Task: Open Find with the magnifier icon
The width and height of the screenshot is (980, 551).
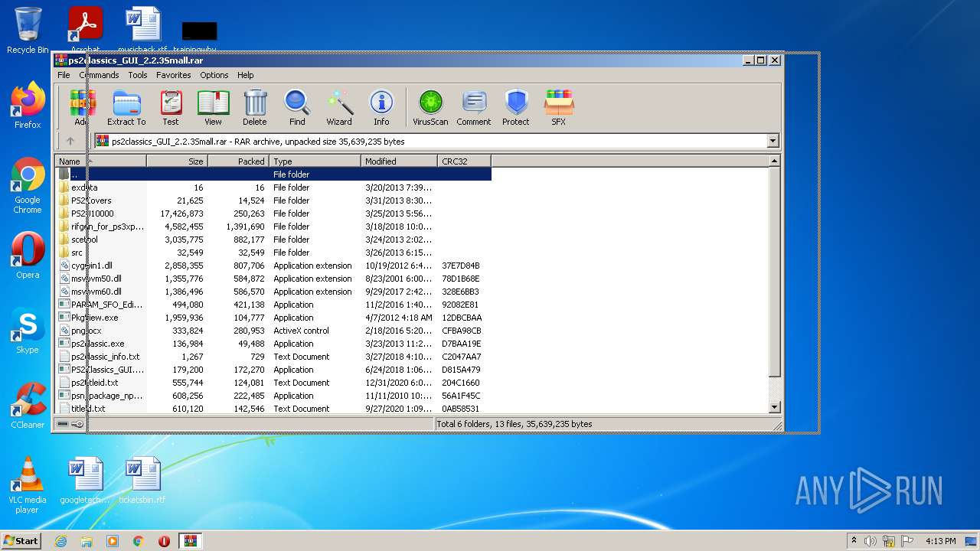Action: (297, 108)
